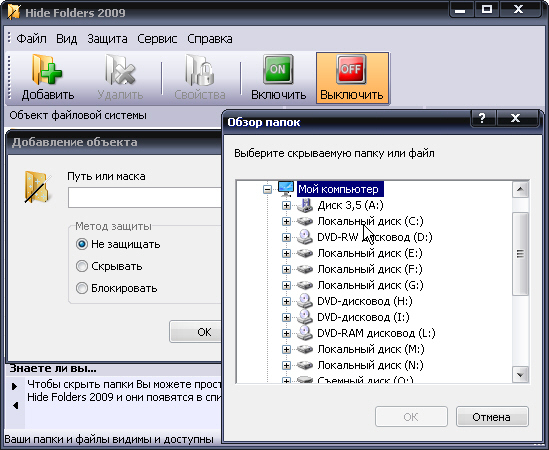Click Отмена in the Обзор папок dialog
The width and height of the screenshot is (549, 450).
point(492,417)
